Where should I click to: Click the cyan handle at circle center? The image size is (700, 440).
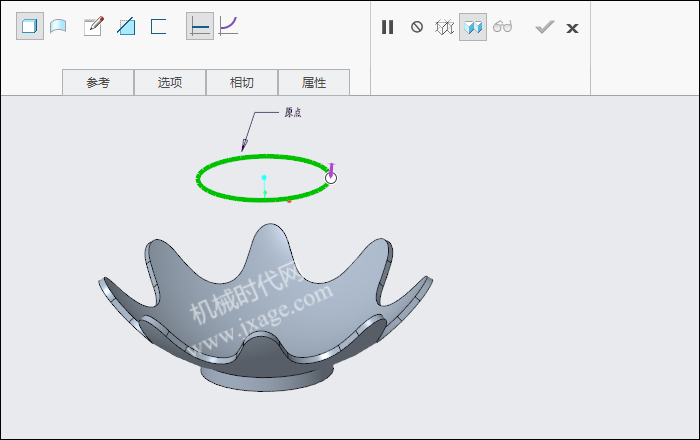coord(264,178)
